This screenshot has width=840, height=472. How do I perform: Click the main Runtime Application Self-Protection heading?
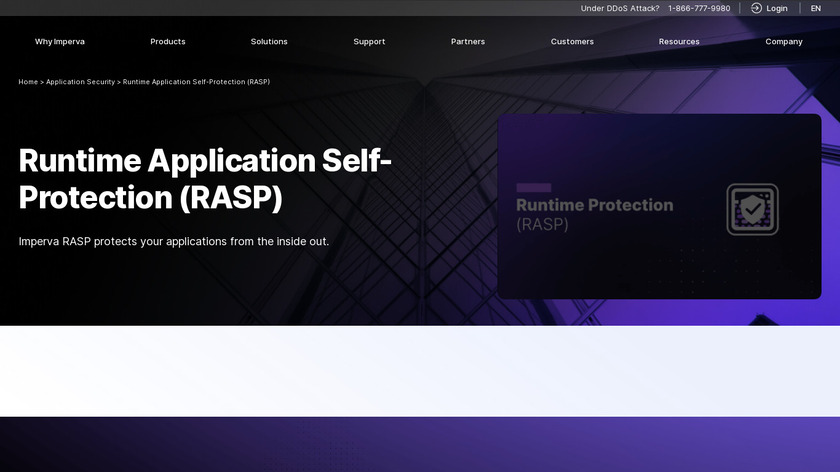pyautogui.click(x=205, y=179)
